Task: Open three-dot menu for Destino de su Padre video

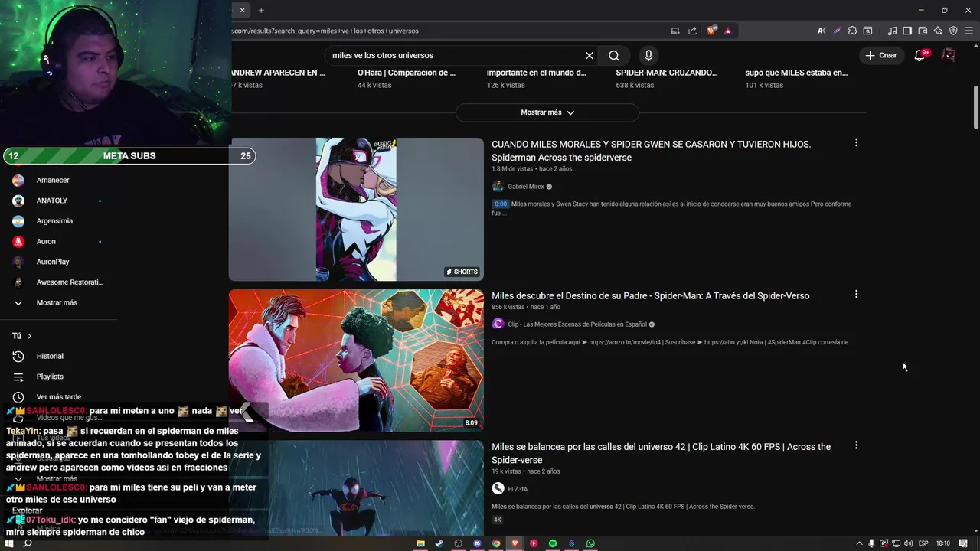Action: (856, 295)
